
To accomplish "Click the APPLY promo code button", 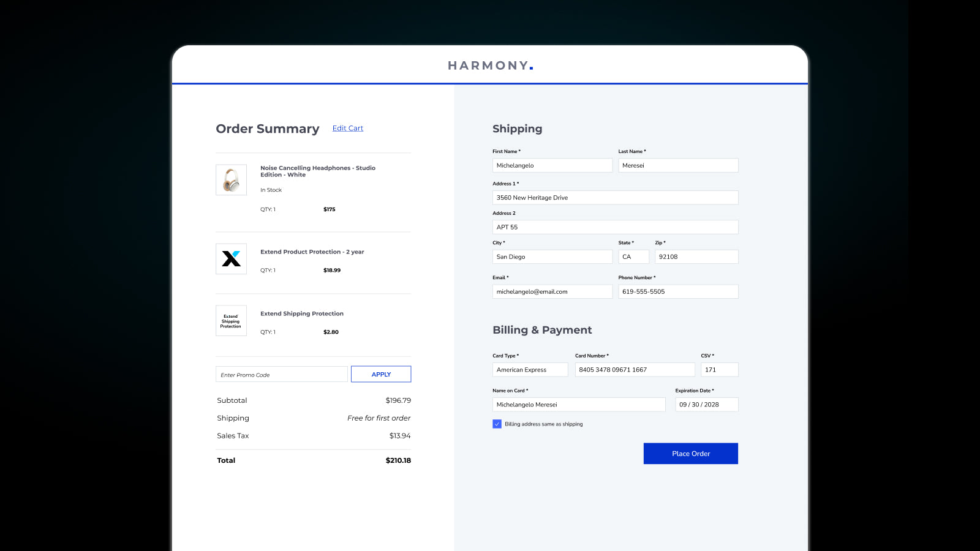I will [380, 373].
